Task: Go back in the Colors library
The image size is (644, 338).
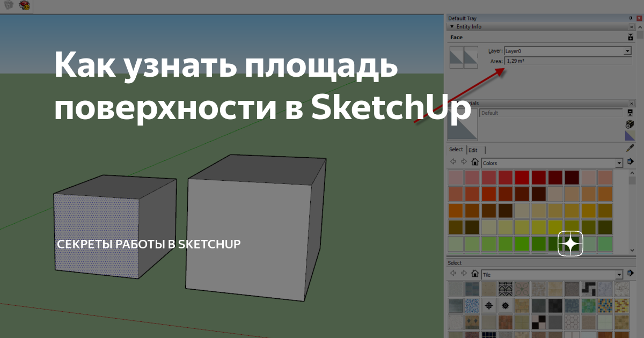Action: [x=453, y=162]
